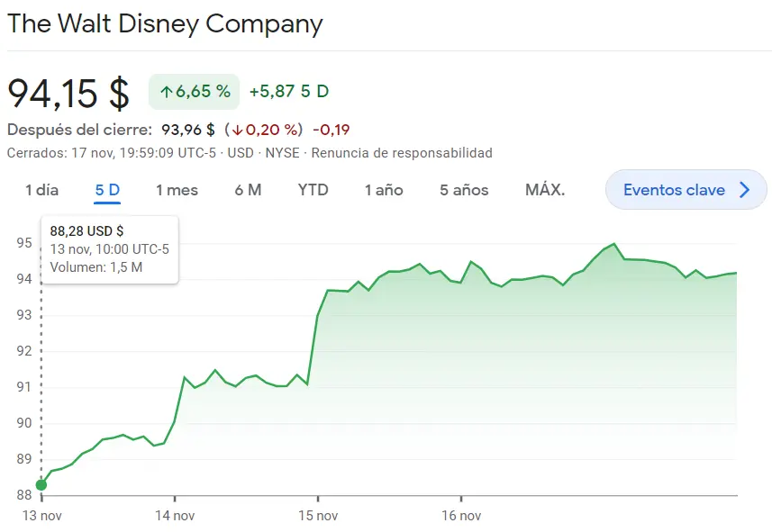Select the 5 D time range
This screenshot has height=532, width=772.
point(104,190)
